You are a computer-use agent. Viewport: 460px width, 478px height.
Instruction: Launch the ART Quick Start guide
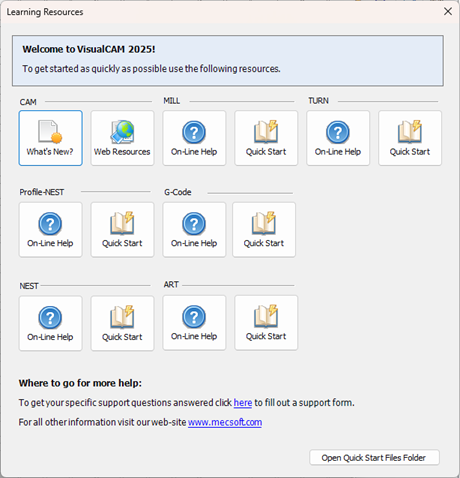(266, 323)
